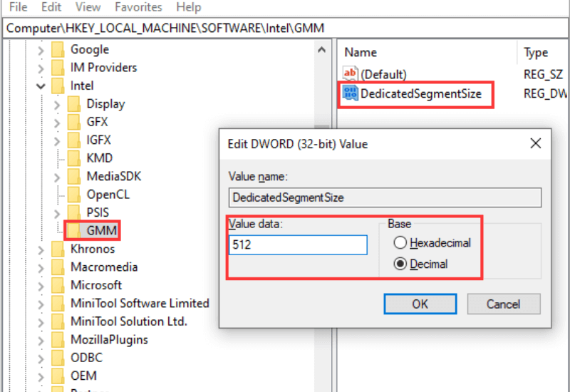Open the Edit menu

coord(51,7)
